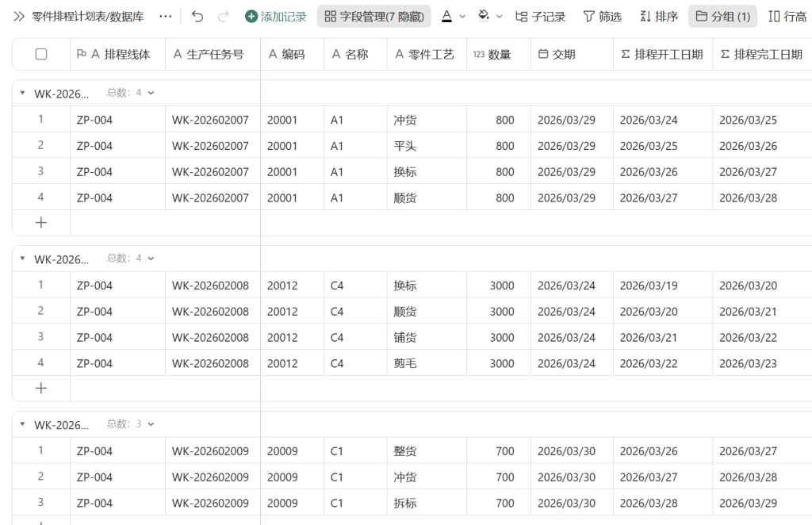
Task: Tick the select-all checkbox in header
Action: coord(41,54)
